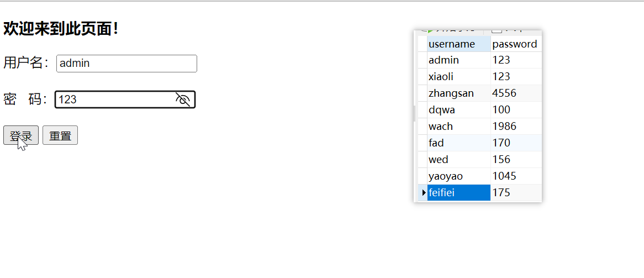This screenshot has height=278, width=644.
Task: Toggle password visibility eye icon
Action: (x=183, y=99)
